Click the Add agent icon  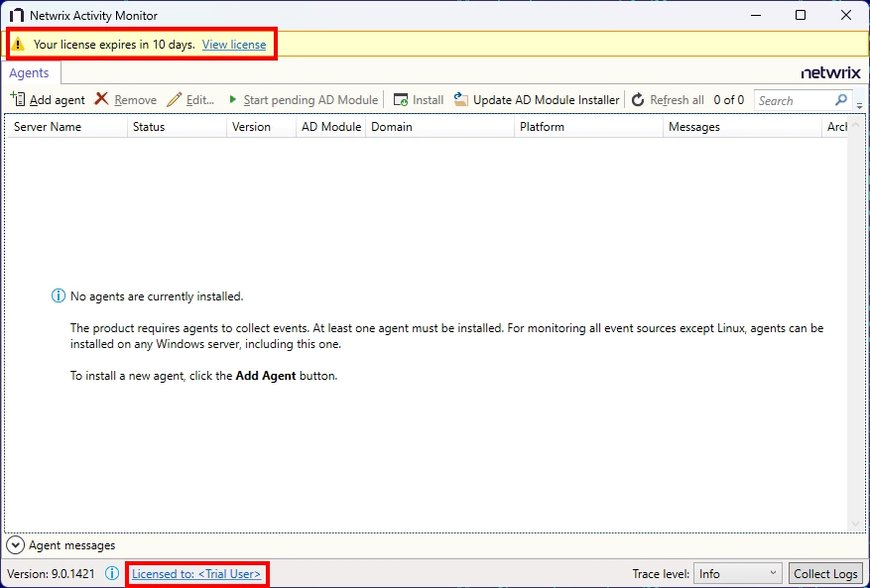click(19, 99)
